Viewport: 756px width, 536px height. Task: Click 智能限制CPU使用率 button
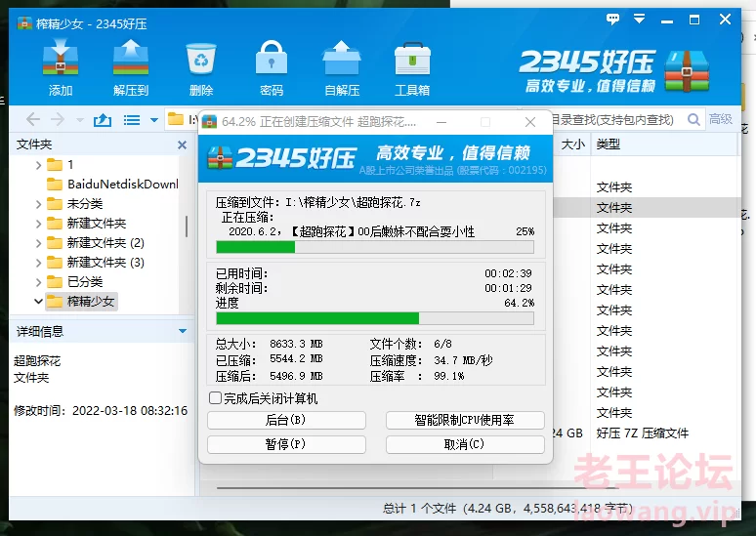465,420
